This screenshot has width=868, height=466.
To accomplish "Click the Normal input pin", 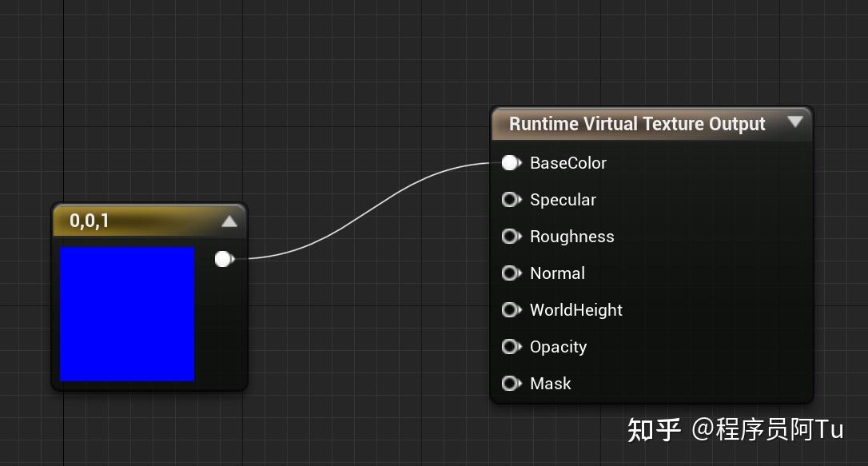I will tap(512, 273).
